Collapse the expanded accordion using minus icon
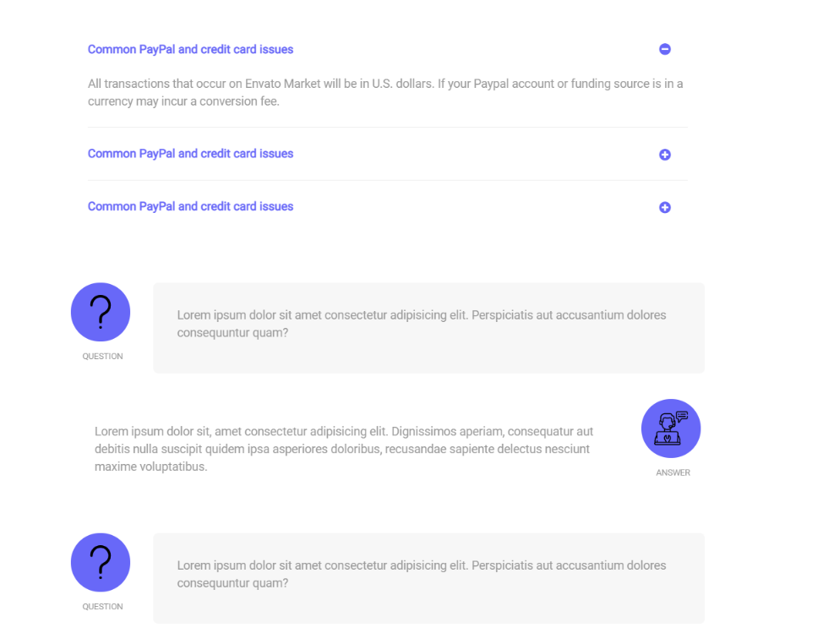The width and height of the screenshot is (823, 644). click(x=665, y=50)
